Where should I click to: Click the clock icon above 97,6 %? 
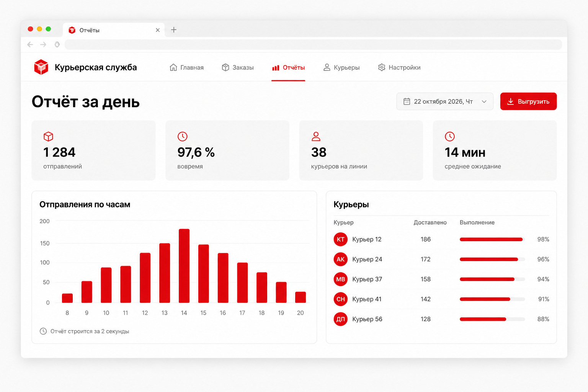tap(183, 136)
